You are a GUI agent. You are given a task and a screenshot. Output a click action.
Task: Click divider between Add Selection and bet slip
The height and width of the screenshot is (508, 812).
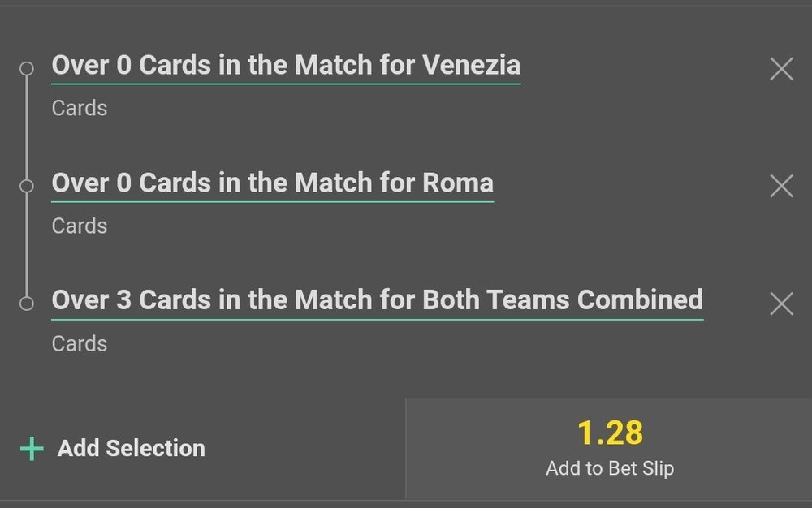[x=405, y=449]
